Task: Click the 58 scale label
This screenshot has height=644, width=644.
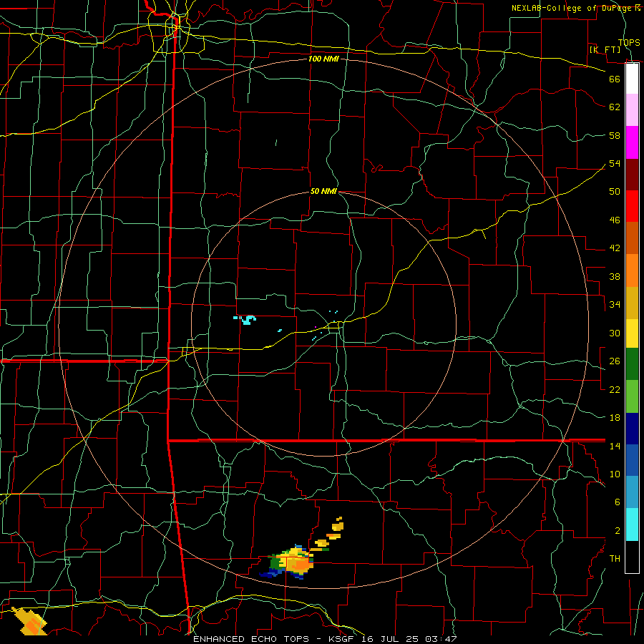Action: point(615,135)
